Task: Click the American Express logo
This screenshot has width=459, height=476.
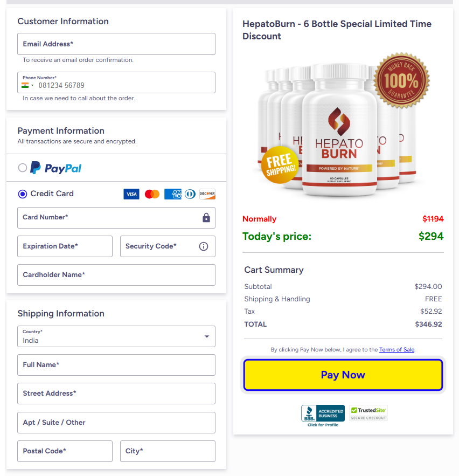Action: 172,194
